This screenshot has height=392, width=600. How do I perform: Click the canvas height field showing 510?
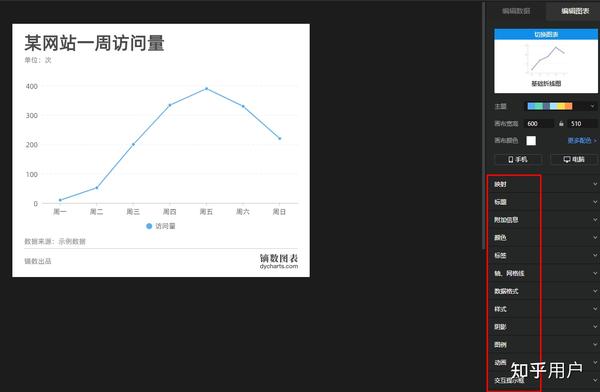coord(582,124)
